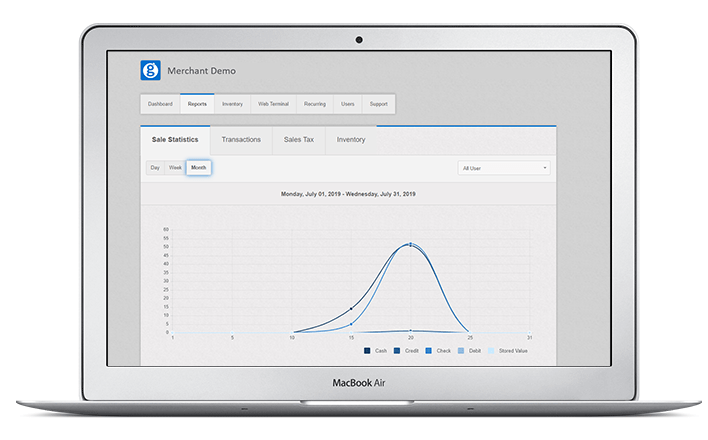Image resolution: width=708 pixels, height=440 pixels.
Task: Click the Cash legend label
Action: pos(381,351)
